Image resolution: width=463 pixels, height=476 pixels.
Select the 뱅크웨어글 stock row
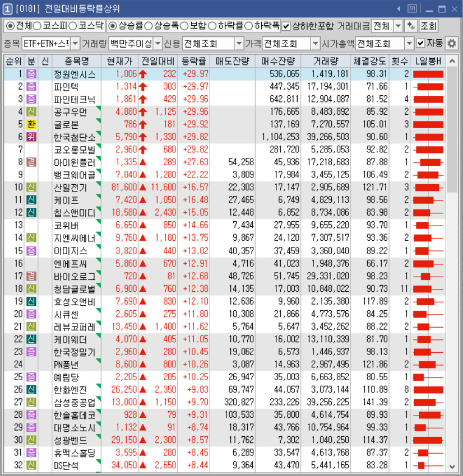click(x=225, y=175)
